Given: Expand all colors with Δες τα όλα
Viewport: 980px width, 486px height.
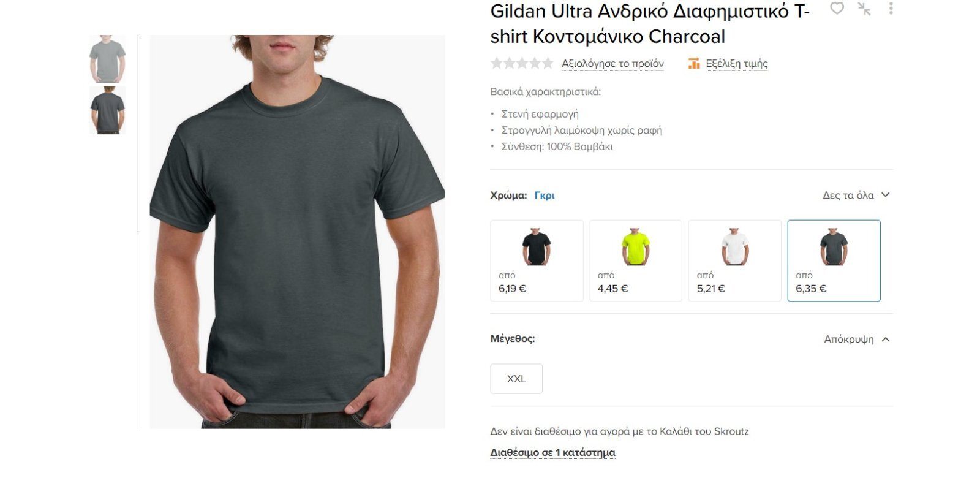Looking at the screenshot, I should (856, 195).
